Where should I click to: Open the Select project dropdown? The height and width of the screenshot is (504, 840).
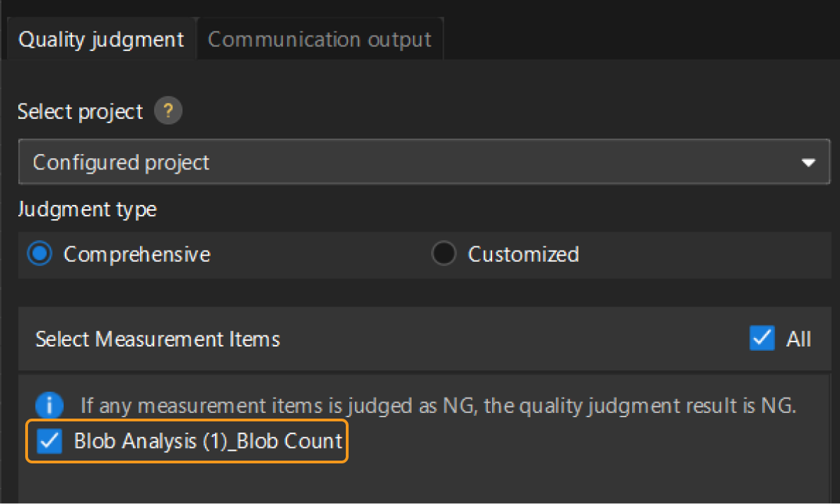coord(423,162)
